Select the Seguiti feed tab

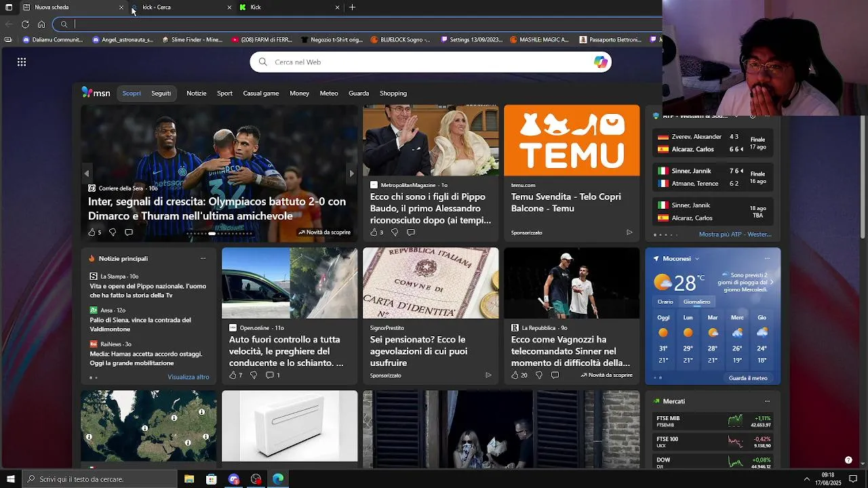pos(161,94)
